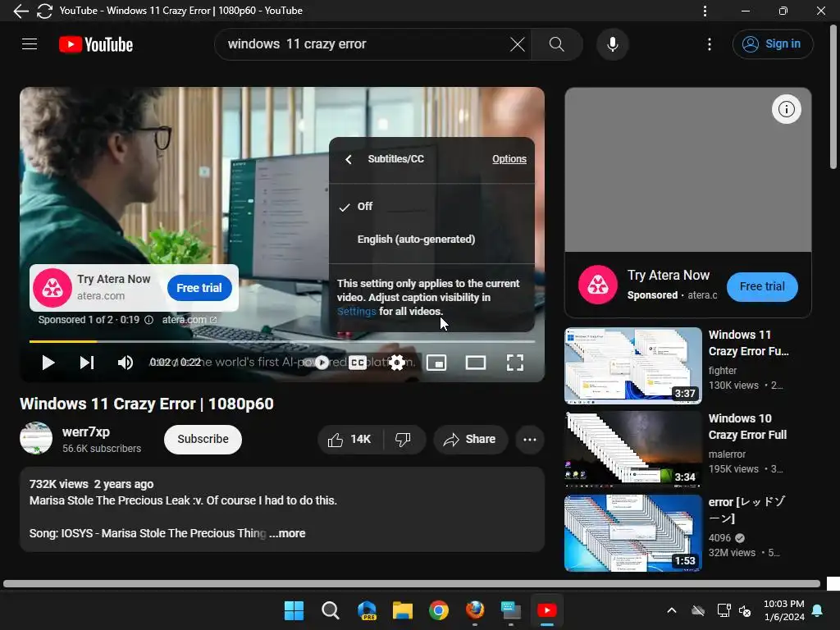Image resolution: width=840 pixels, height=630 pixels.
Task: Toggle closed captions CC button
Action: (358, 363)
